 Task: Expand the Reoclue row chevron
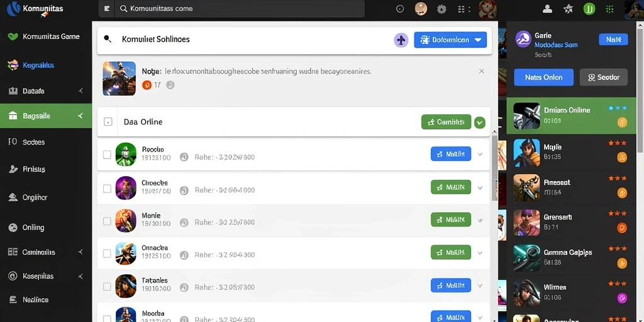point(480,155)
